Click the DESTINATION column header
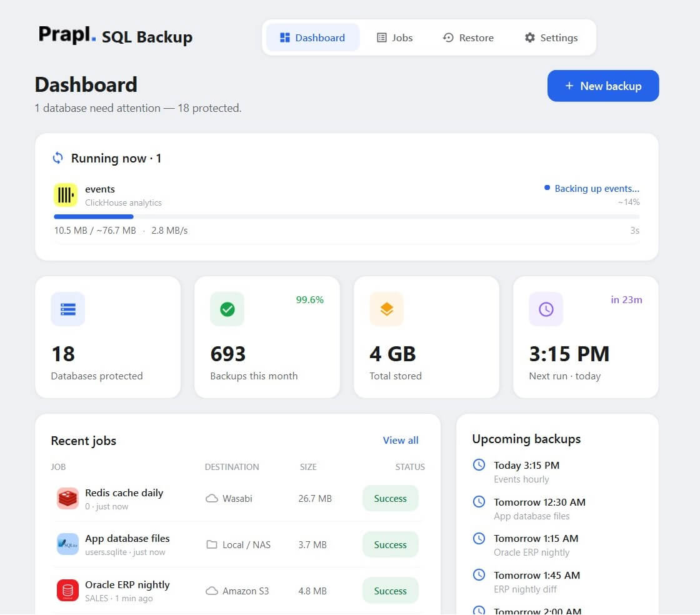The image size is (700, 615). [232, 467]
